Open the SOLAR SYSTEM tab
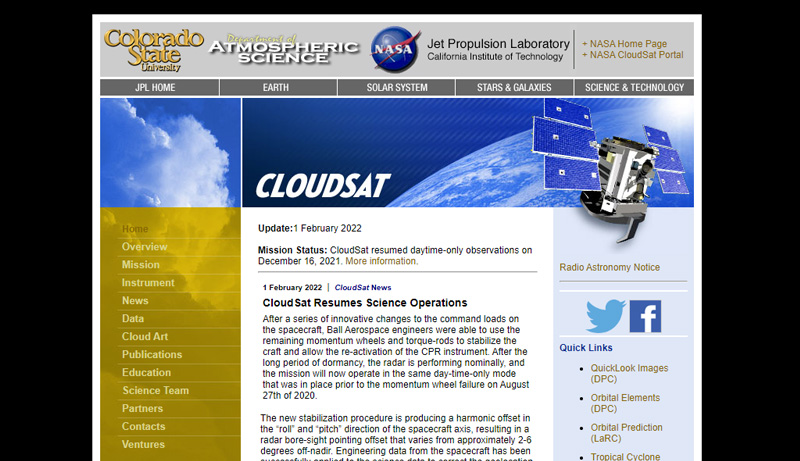The width and height of the screenshot is (800, 461). click(x=396, y=87)
